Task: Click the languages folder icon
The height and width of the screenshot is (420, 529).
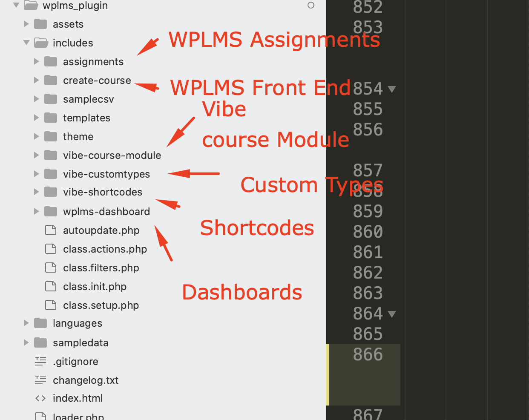Action: coord(40,323)
